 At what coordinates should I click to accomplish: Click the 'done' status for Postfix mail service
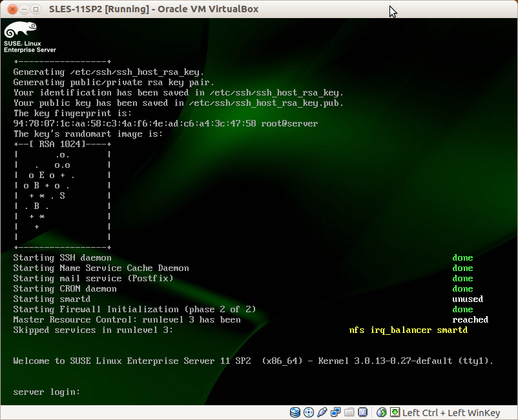[x=462, y=278]
